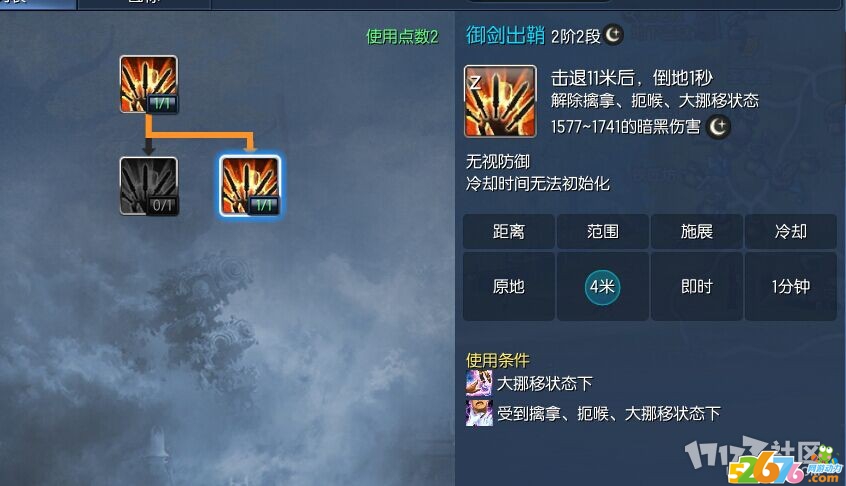This screenshot has width=846, height=486.
Task: Click the 距离 column header
Action: [508, 231]
